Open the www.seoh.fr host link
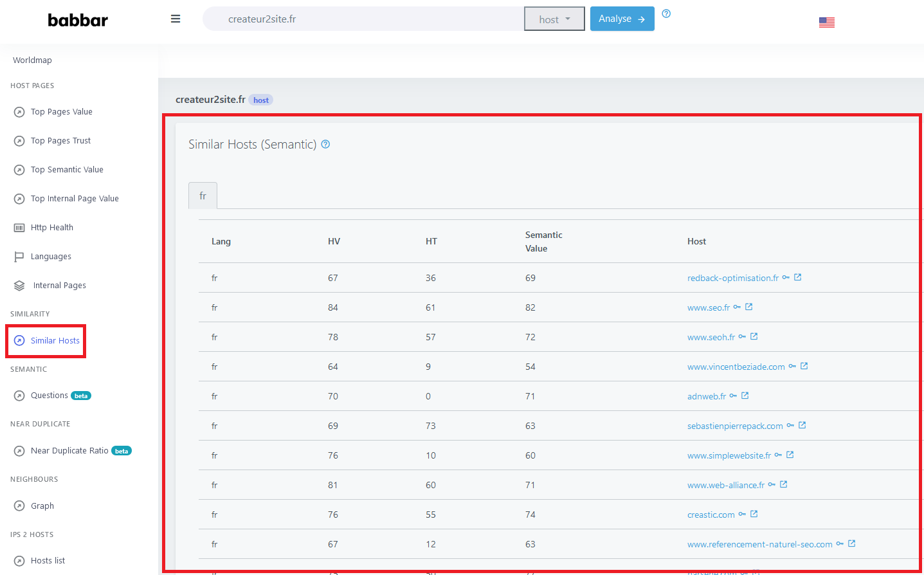Viewport: 924px width, 575px height. pos(711,337)
